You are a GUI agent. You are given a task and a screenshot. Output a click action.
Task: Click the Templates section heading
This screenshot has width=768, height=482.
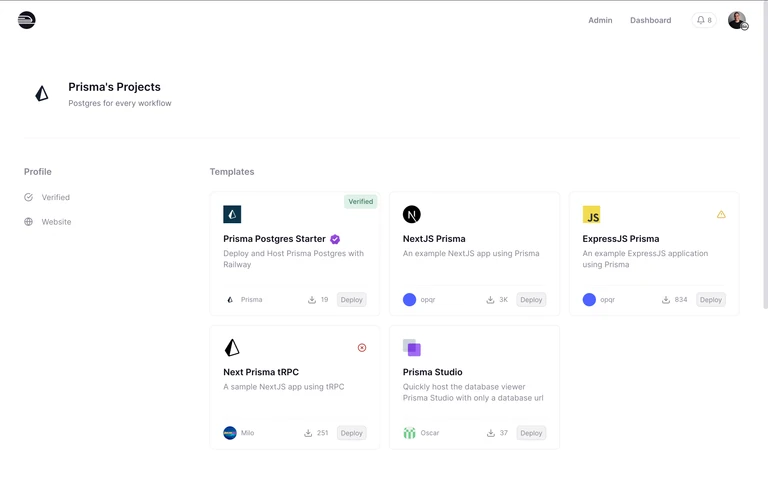click(x=232, y=171)
